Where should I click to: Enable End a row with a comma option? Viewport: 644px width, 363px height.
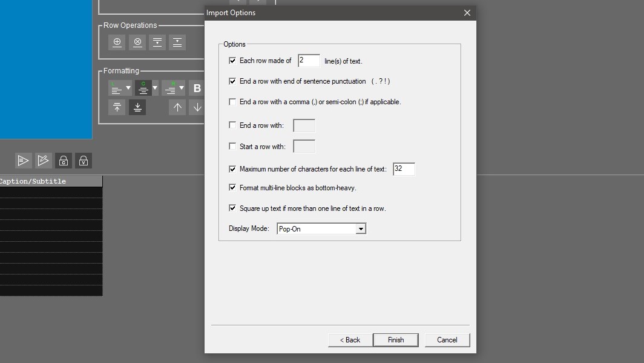click(232, 102)
